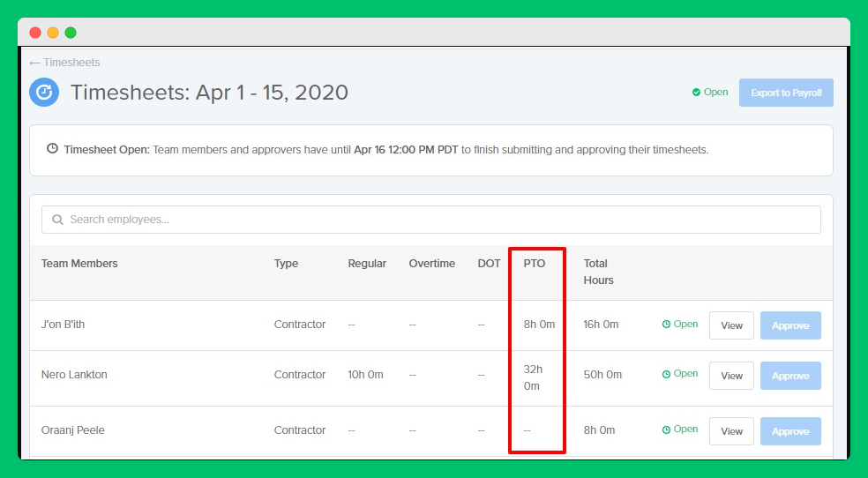Click the Apr 16 12:00 PM PDT deadline text

[406, 149]
